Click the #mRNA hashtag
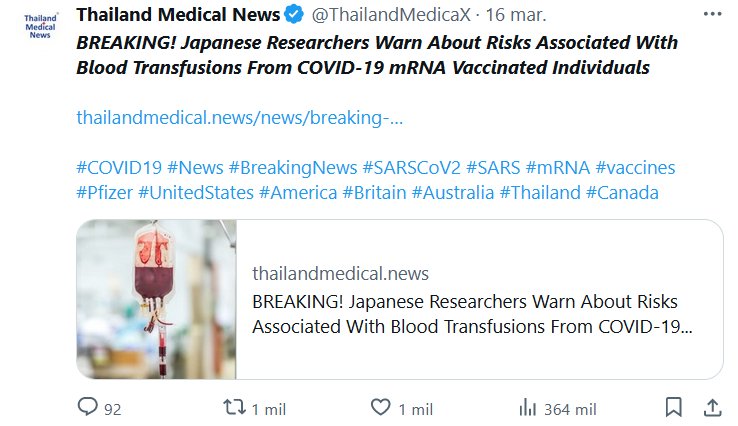 [557, 167]
